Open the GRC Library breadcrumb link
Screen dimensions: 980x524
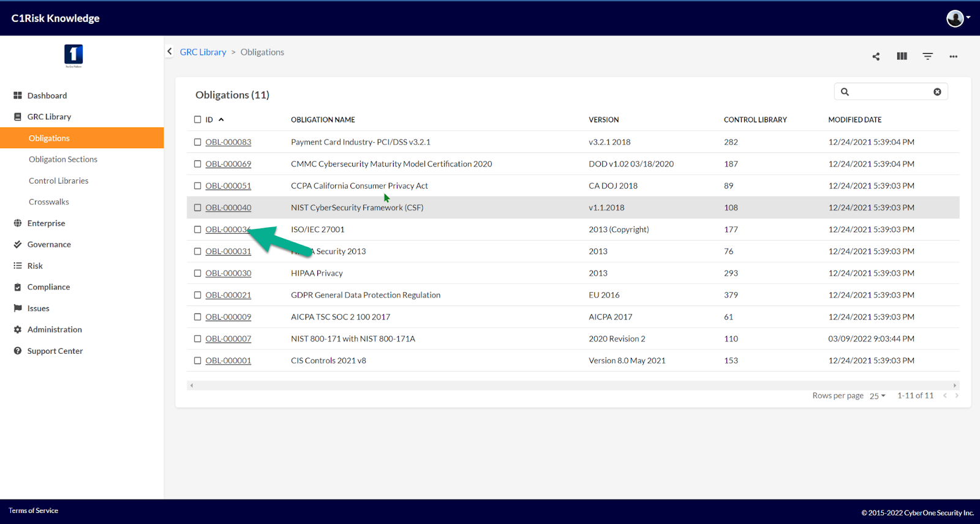point(203,52)
